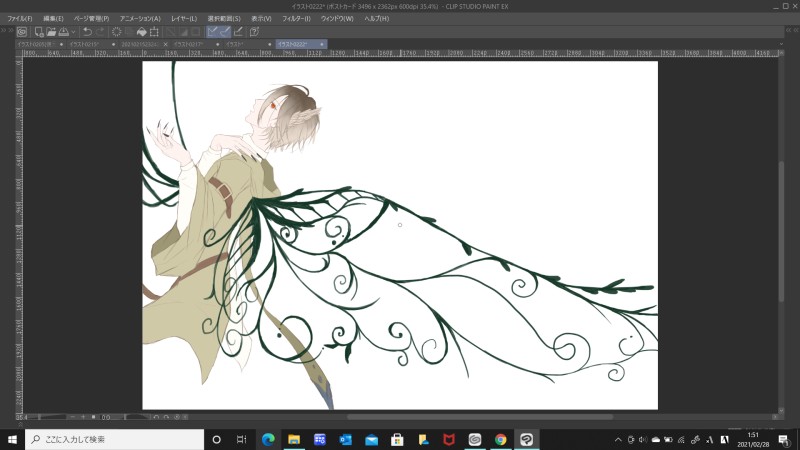800x450 pixels.
Task: Click the Undo arrow icon
Action: pos(86,31)
